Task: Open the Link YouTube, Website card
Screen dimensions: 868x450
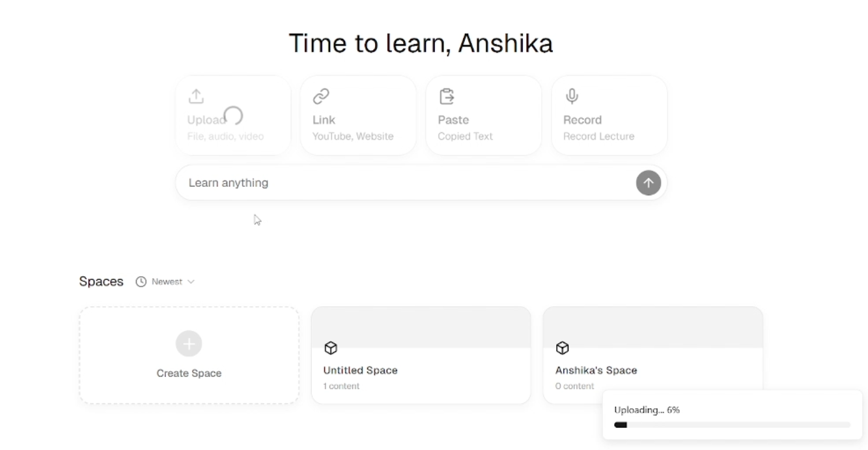Action: pos(358,115)
